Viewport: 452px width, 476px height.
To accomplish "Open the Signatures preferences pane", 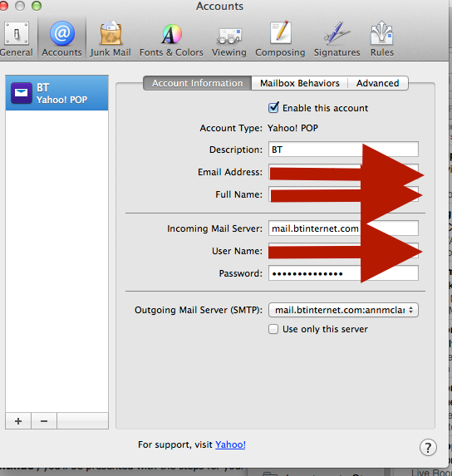I will (x=337, y=38).
